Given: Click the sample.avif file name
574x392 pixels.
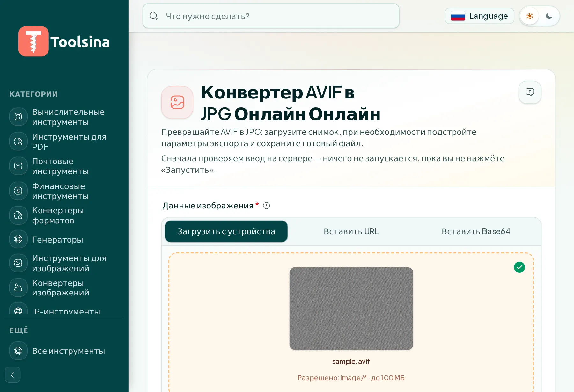Looking at the screenshot, I should point(351,362).
